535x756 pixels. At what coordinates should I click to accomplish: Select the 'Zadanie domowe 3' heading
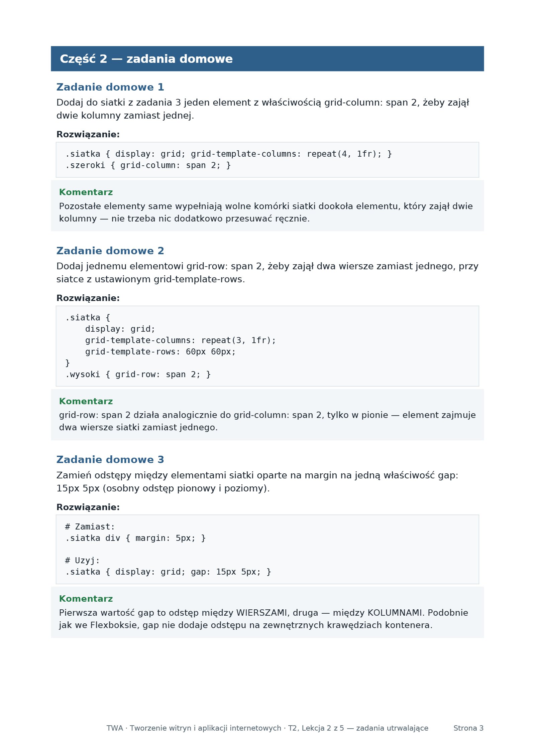pyautogui.click(x=110, y=460)
